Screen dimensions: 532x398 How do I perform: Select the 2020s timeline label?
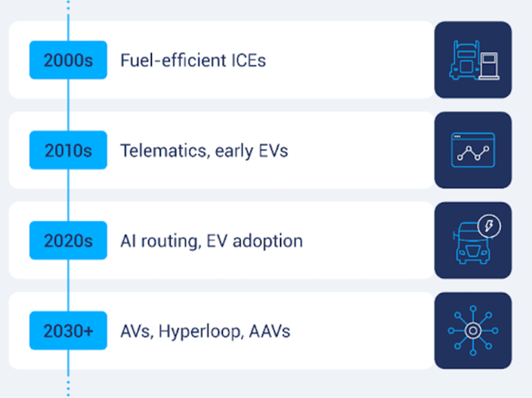[x=68, y=240]
